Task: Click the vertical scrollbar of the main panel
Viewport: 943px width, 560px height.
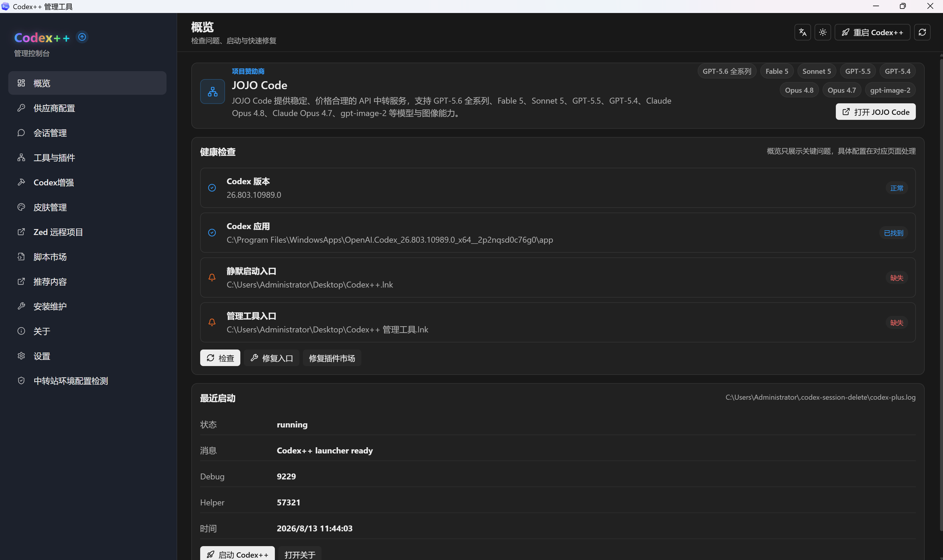Action: (x=941, y=294)
